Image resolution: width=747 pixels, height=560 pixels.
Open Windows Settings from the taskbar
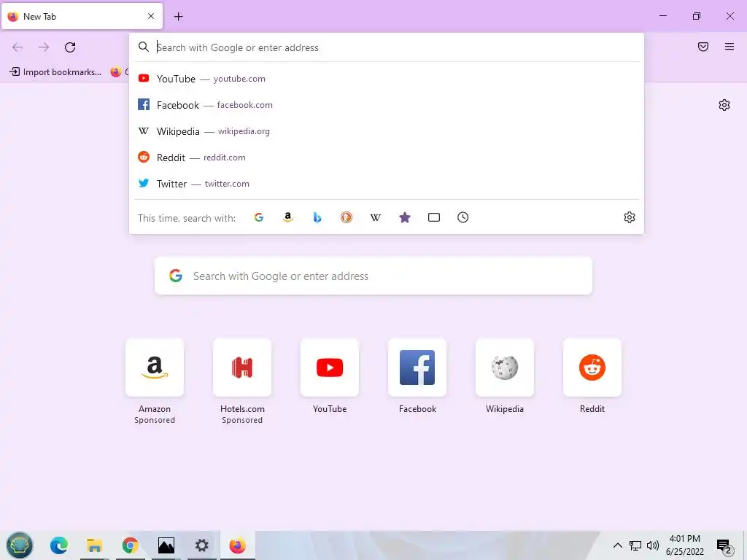(x=201, y=545)
